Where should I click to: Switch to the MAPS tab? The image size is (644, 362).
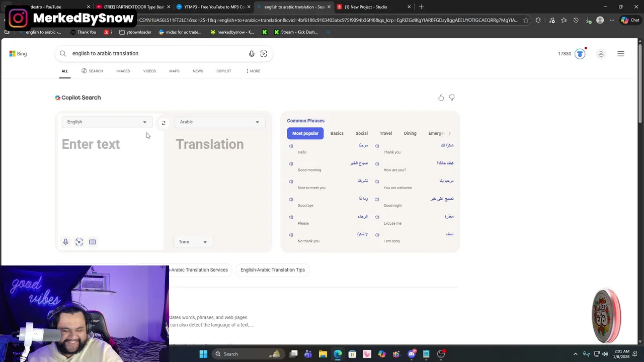pyautogui.click(x=174, y=71)
